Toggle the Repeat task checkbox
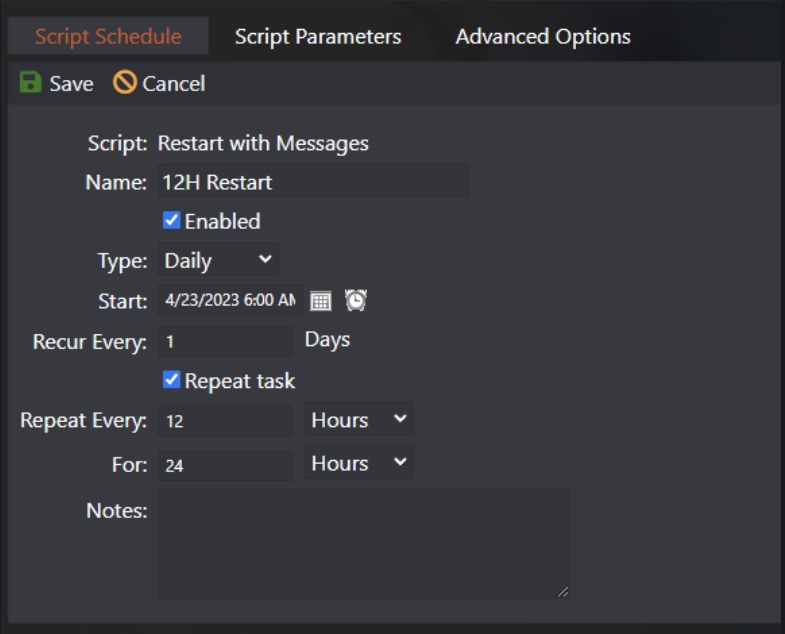This screenshot has height=634, width=785. (x=171, y=380)
